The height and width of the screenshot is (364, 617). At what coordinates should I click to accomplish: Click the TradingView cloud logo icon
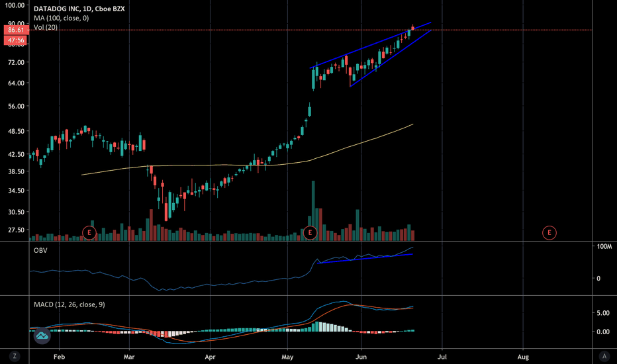(42, 336)
